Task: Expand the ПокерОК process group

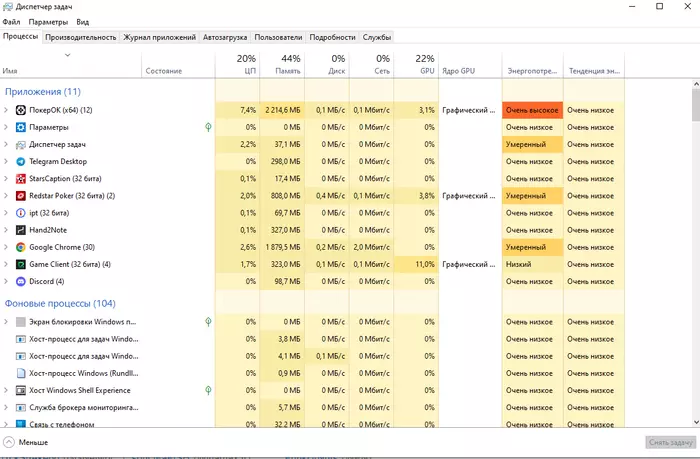Action: point(7,110)
